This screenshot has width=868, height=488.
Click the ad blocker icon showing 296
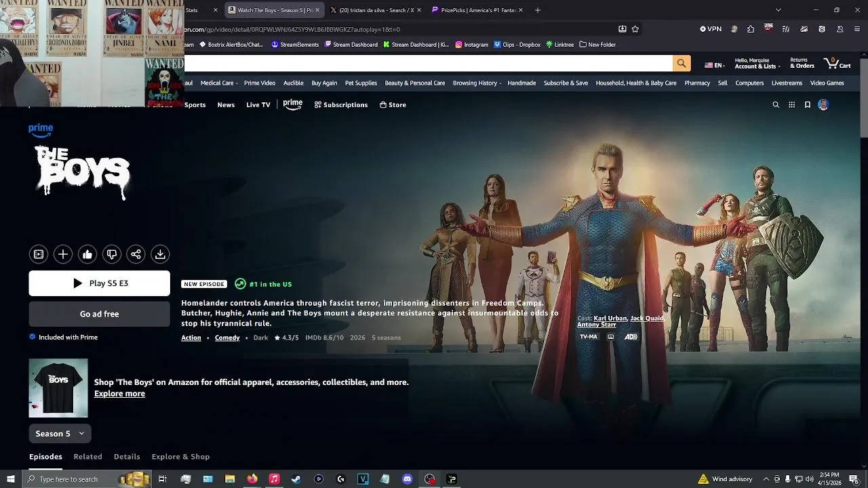(768, 28)
